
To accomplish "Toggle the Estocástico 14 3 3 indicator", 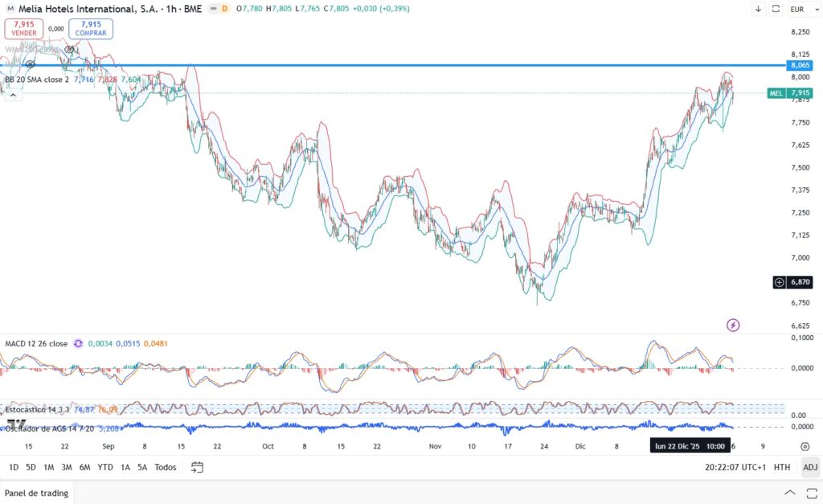I will tap(38, 409).
